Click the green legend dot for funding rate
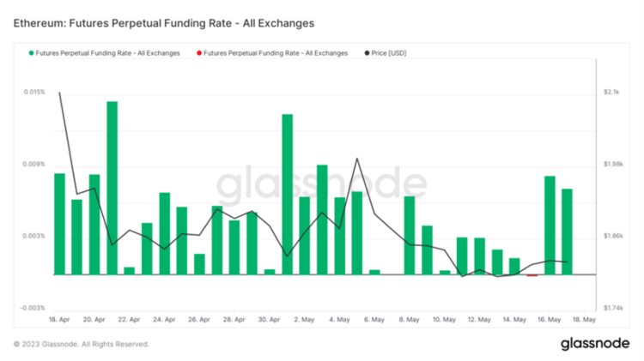The height and width of the screenshot is (361, 644). (x=32, y=53)
